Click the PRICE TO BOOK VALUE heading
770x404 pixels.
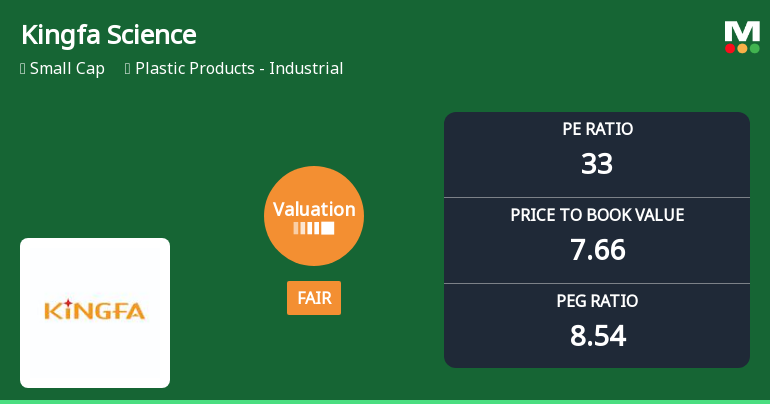[x=597, y=215]
